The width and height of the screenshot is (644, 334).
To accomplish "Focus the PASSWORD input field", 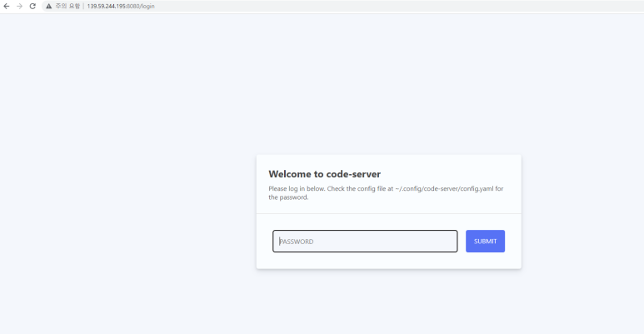I will [x=365, y=242].
